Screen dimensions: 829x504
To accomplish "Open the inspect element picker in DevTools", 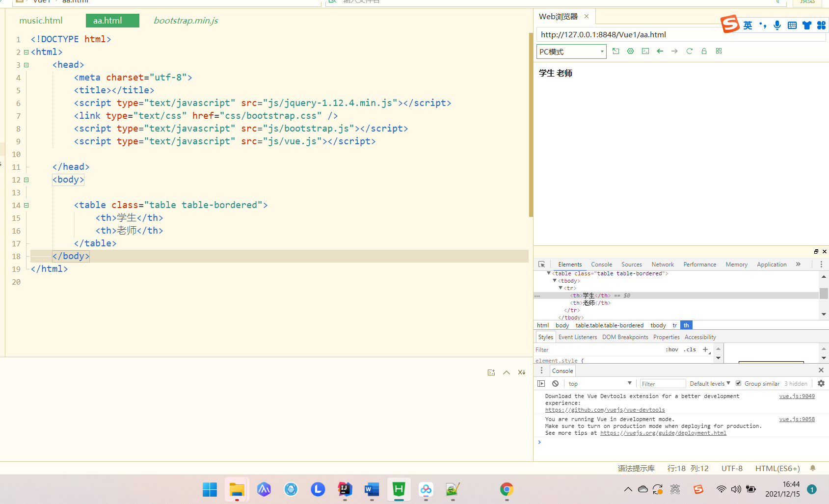I will [541, 264].
